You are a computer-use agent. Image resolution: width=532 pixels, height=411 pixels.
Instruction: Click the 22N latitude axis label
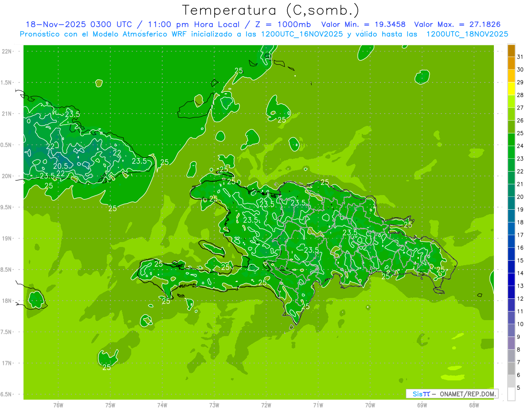(x=8, y=51)
